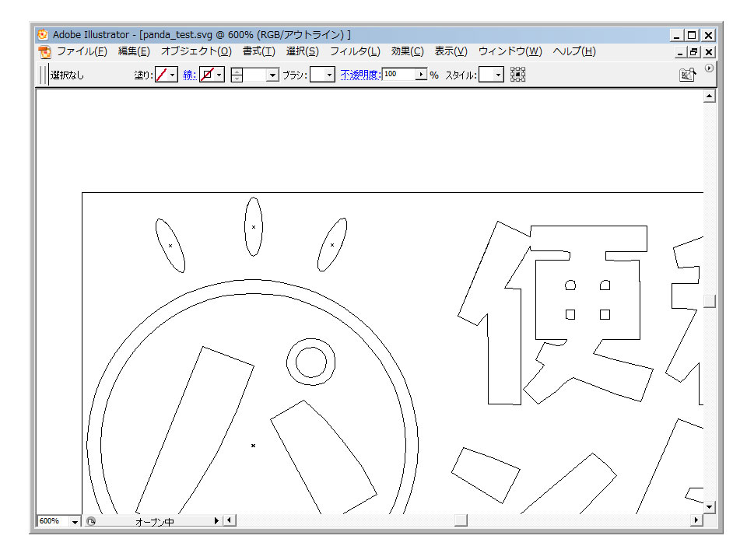
Task: Click the Illustrator document icon in menu bar
Action: pos(45,51)
